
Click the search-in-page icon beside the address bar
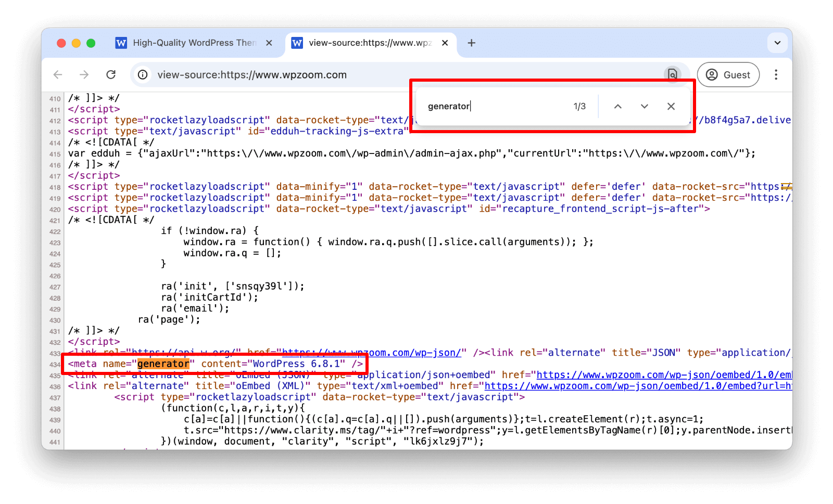(673, 74)
